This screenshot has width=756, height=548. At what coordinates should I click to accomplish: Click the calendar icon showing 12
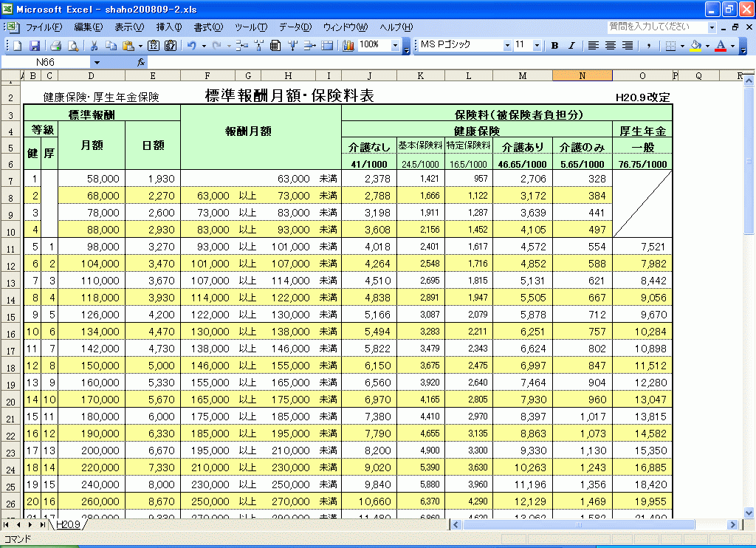[x=154, y=46]
